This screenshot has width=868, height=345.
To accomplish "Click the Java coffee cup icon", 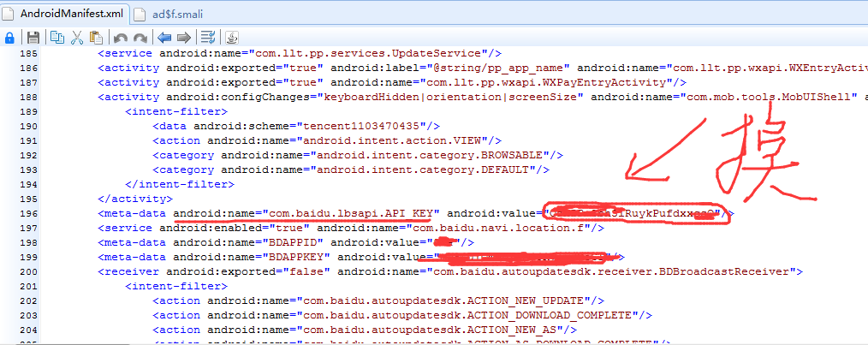I will 231,38.
